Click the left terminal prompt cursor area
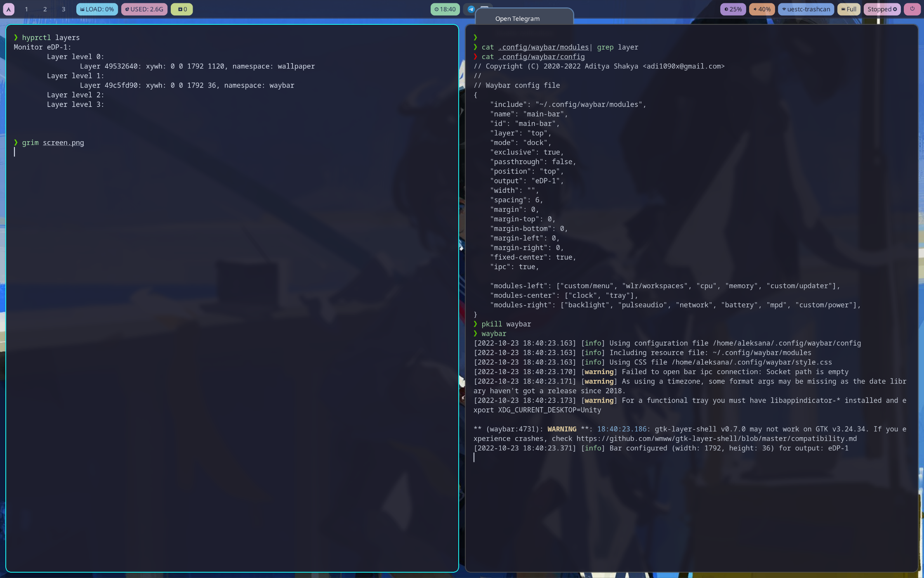 point(15,152)
